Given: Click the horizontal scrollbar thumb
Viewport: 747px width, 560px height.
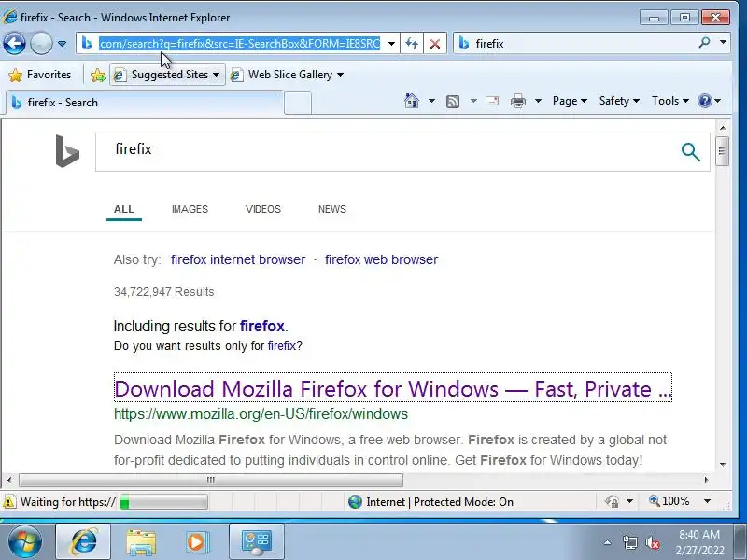Looking at the screenshot, I should [x=211, y=480].
